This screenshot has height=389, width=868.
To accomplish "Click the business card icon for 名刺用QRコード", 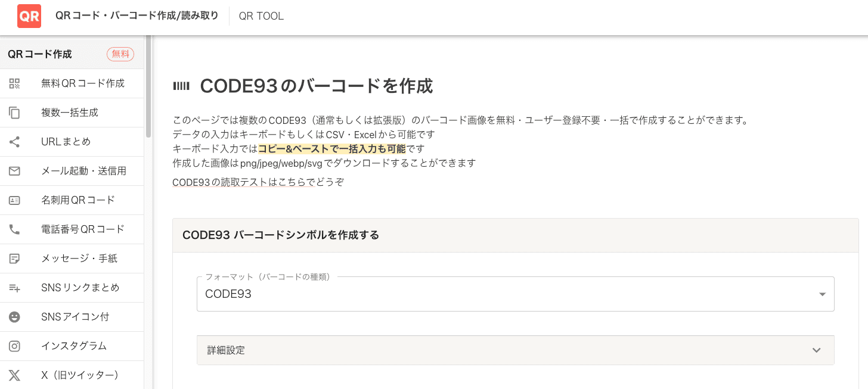I will pos(14,200).
